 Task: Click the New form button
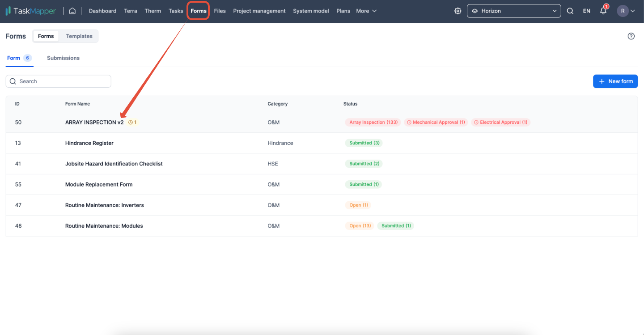point(615,81)
